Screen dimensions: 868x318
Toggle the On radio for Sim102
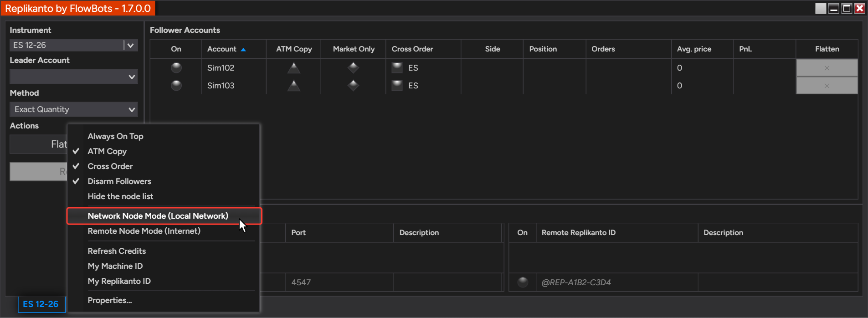coord(176,68)
